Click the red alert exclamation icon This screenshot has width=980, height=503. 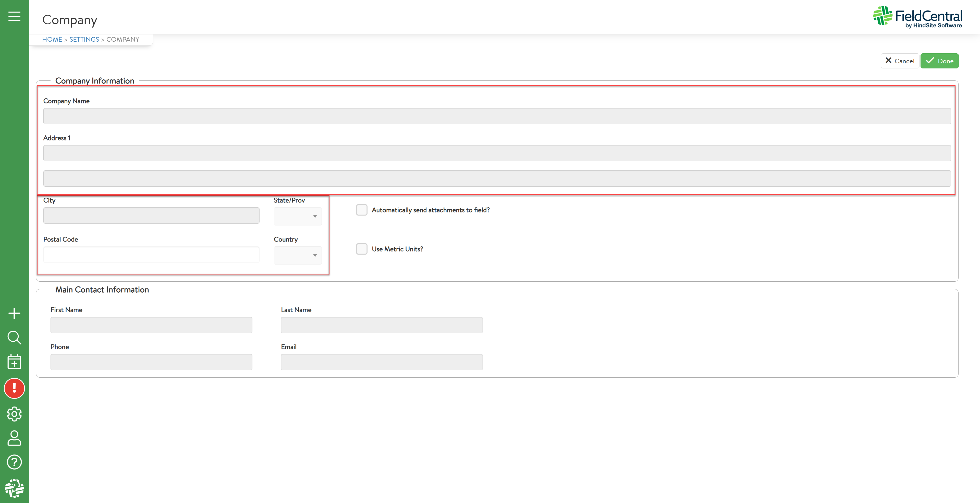pyautogui.click(x=15, y=388)
